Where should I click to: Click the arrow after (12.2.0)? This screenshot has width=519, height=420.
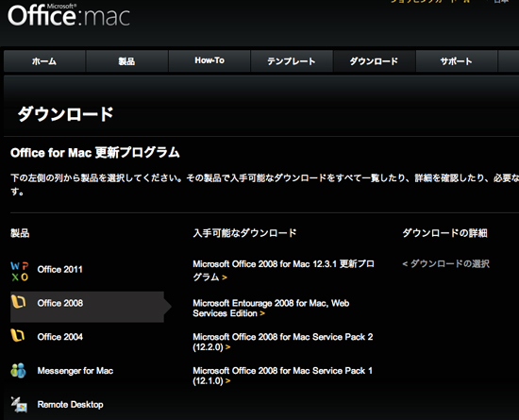pyautogui.click(x=227, y=347)
